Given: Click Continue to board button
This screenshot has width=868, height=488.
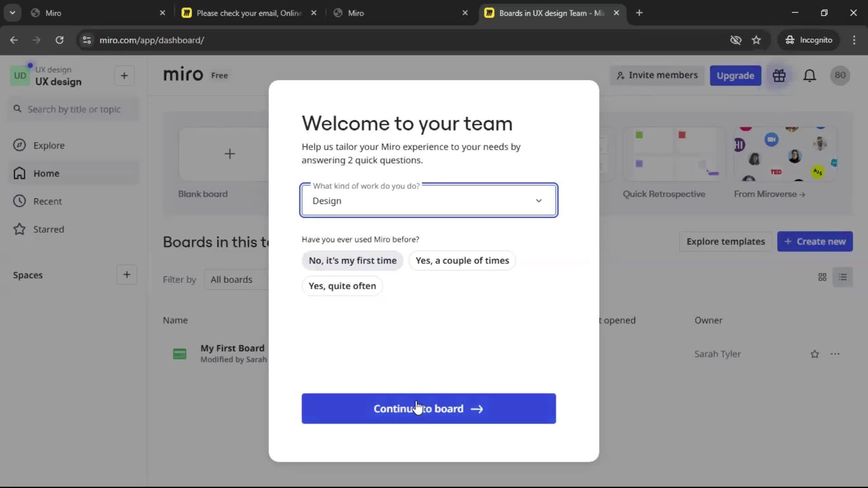Looking at the screenshot, I should click(x=429, y=408).
